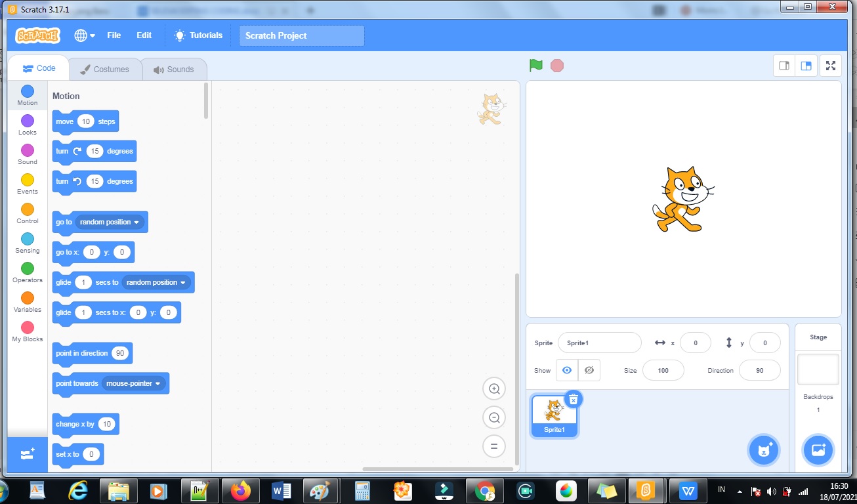Enter full screen stage mode

click(831, 65)
